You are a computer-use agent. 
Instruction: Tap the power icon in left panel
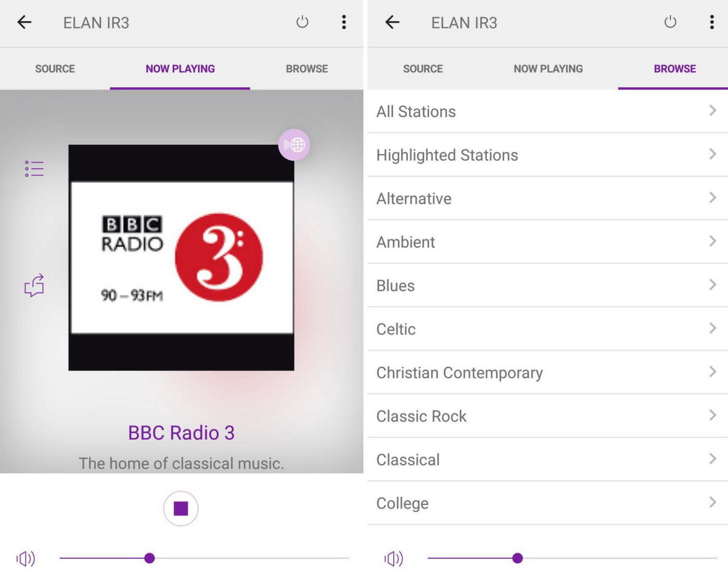[x=302, y=22]
